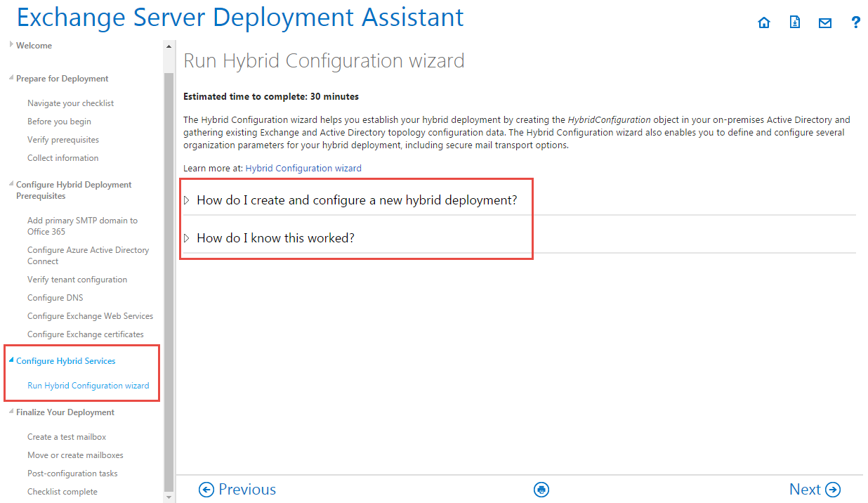This screenshot has height=503, width=868.
Task: Open Collect information
Action: (63, 158)
